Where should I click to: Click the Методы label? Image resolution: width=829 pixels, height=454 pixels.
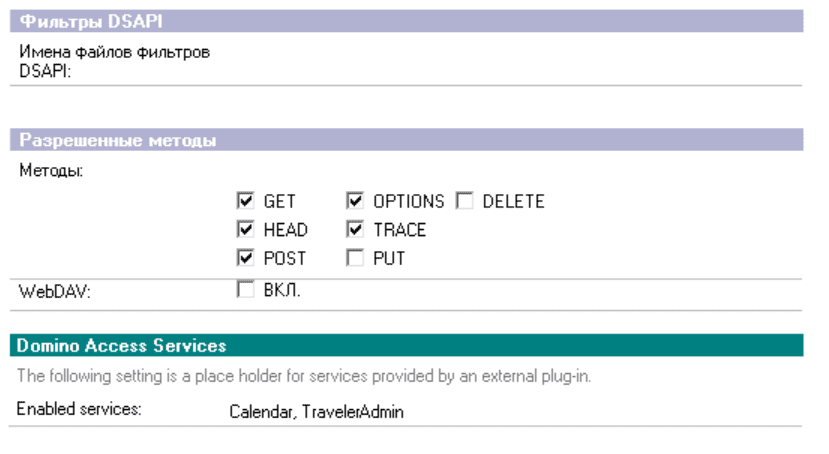(51, 171)
